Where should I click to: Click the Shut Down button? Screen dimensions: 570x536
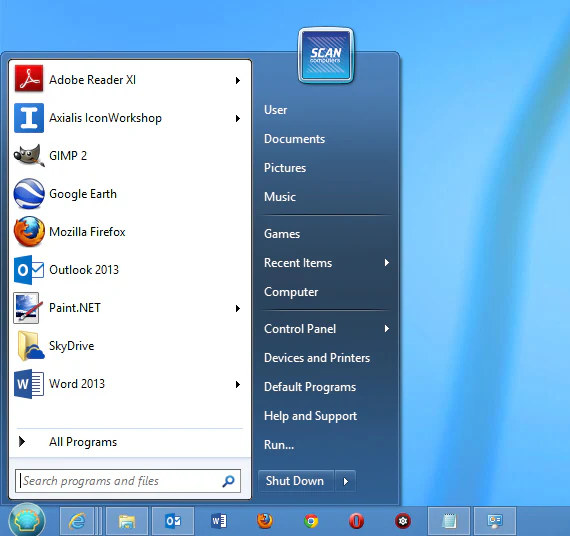pos(295,481)
